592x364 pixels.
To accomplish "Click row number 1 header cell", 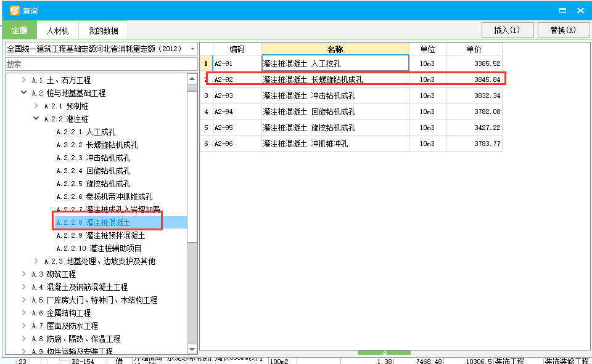I will 206,63.
